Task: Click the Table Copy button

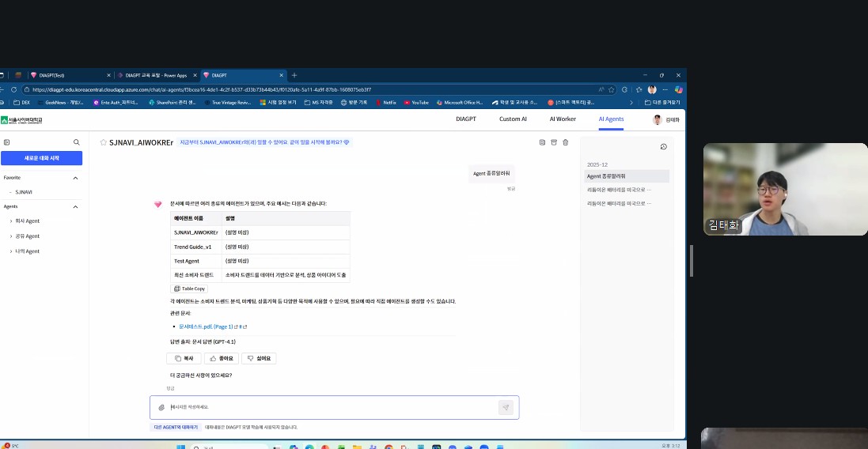Action: (189, 289)
